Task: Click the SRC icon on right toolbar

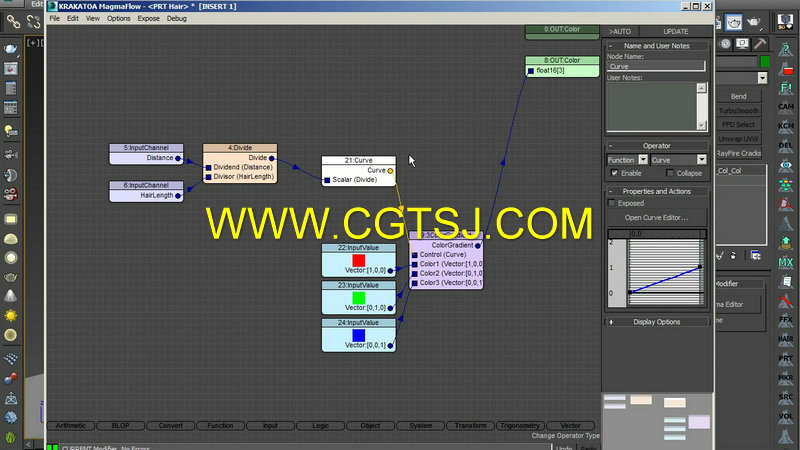Action: click(x=786, y=397)
